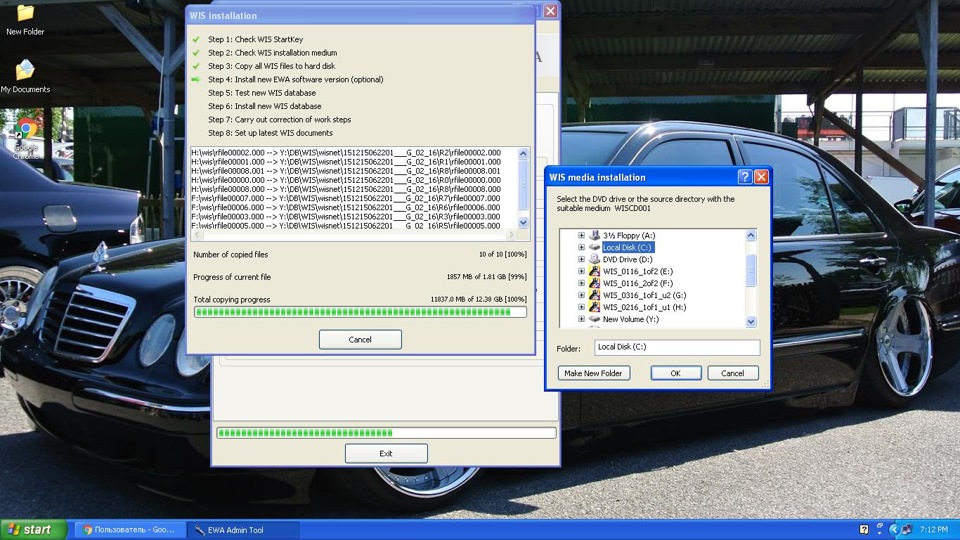Image resolution: width=960 pixels, height=540 pixels.
Task: Close the WIS media installation dialog
Action: tap(761, 177)
